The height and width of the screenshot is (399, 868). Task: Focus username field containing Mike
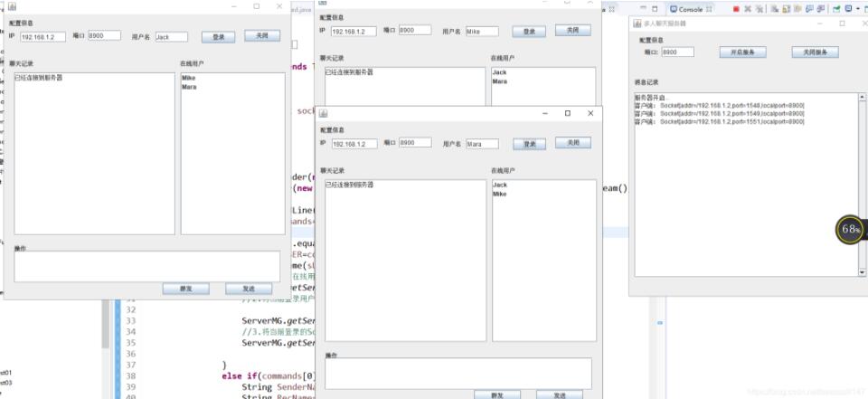point(482,32)
